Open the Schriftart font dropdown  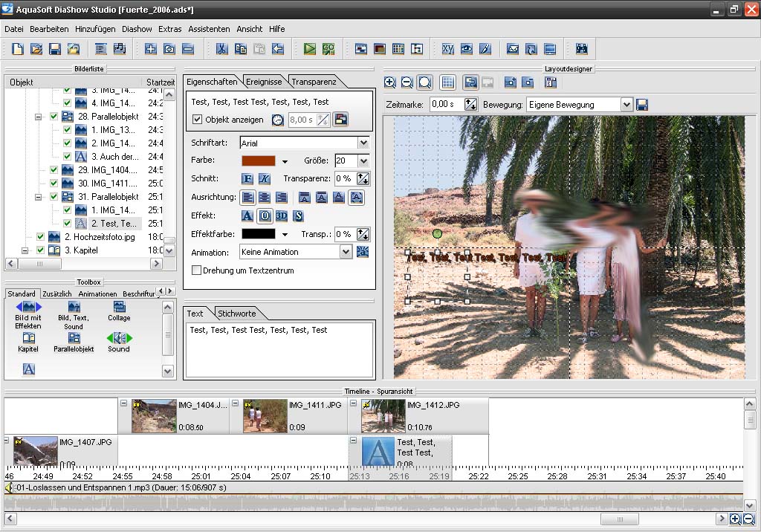click(363, 143)
